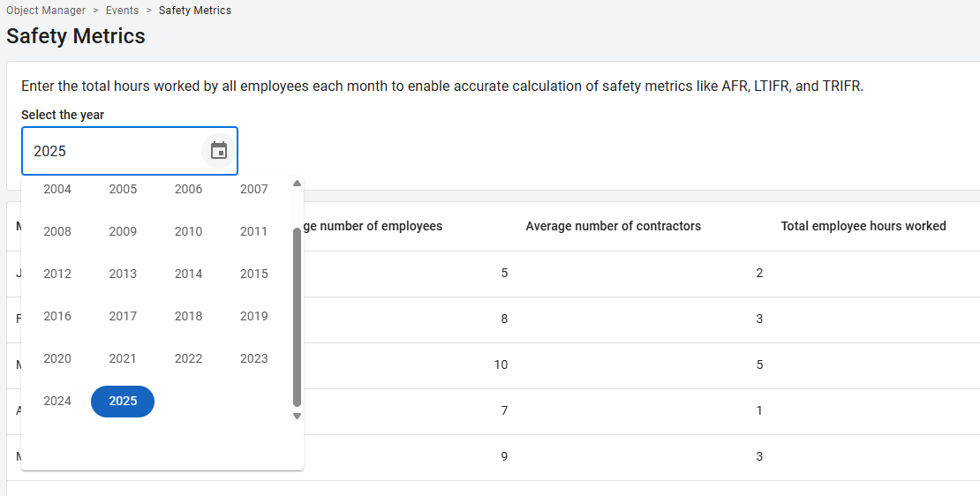This screenshot has height=496, width=980.
Task: Click the scroll up arrow in year list
Action: (297, 184)
